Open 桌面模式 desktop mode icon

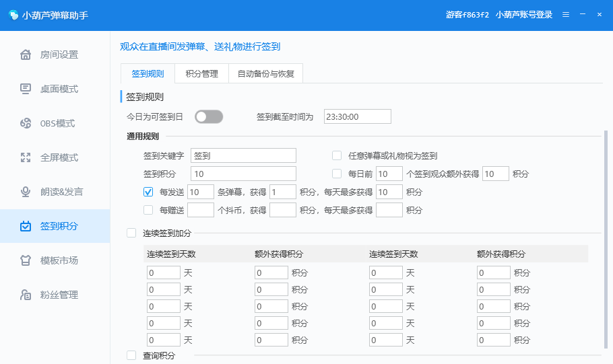(x=26, y=89)
